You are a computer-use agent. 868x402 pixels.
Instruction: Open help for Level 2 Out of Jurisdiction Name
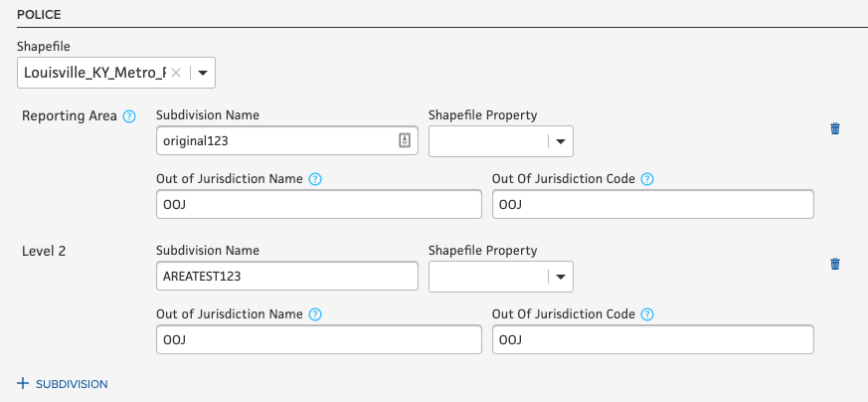[x=315, y=314]
